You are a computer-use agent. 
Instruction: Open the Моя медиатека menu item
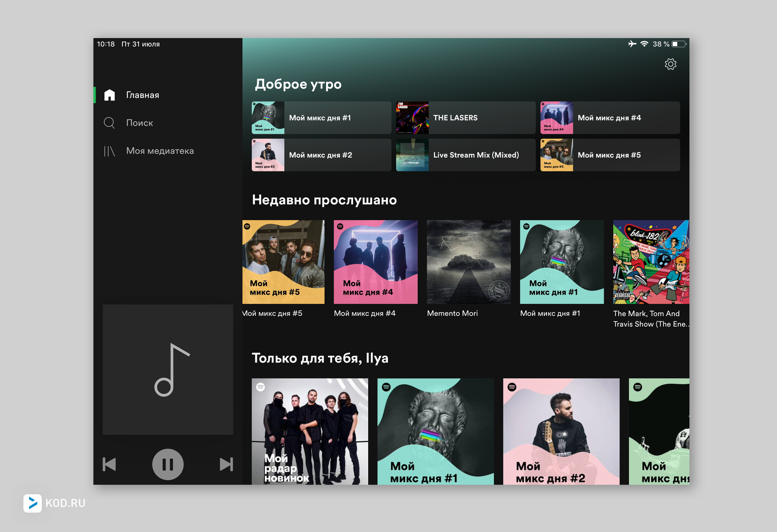[x=168, y=151]
